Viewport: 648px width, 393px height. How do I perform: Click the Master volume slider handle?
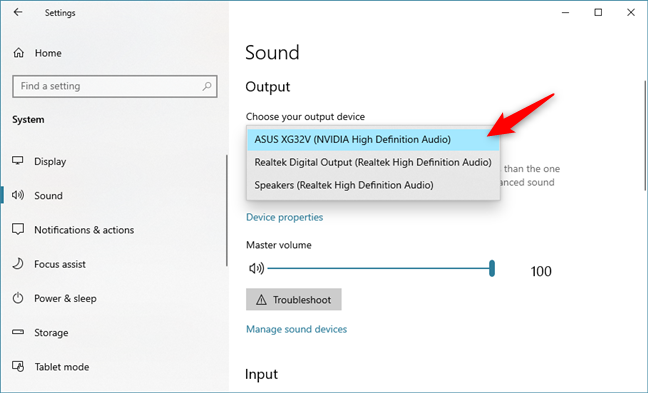pos(492,268)
